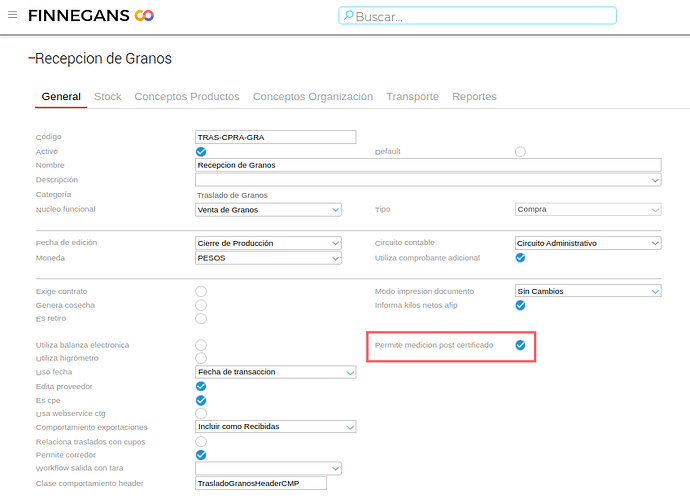The width and height of the screenshot is (690, 498).
Task: Toggle Utiliza comprobante adicional checkbox
Action: [520, 258]
